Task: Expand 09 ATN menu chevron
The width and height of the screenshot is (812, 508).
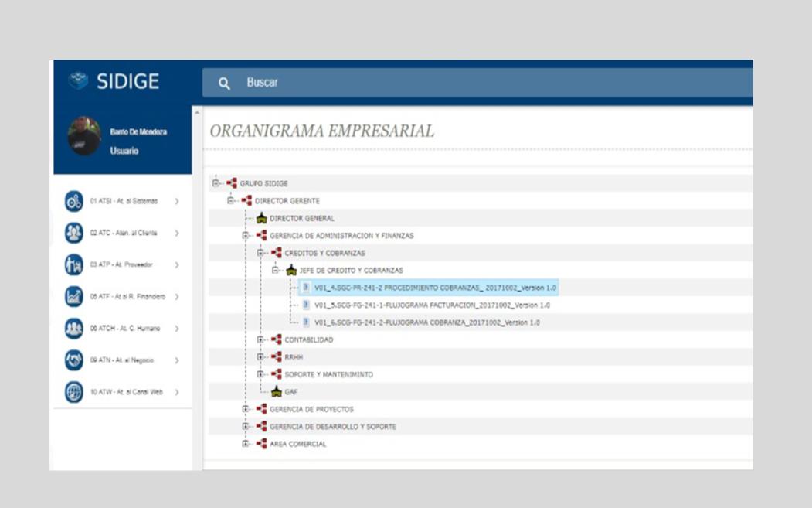Action: click(x=177, y=360)
